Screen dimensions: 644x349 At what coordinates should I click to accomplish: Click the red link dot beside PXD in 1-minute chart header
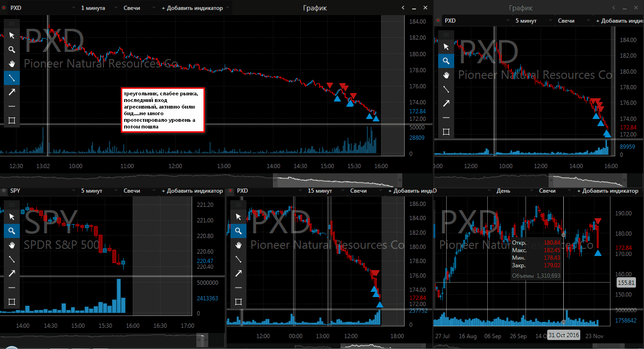[4, 8]
